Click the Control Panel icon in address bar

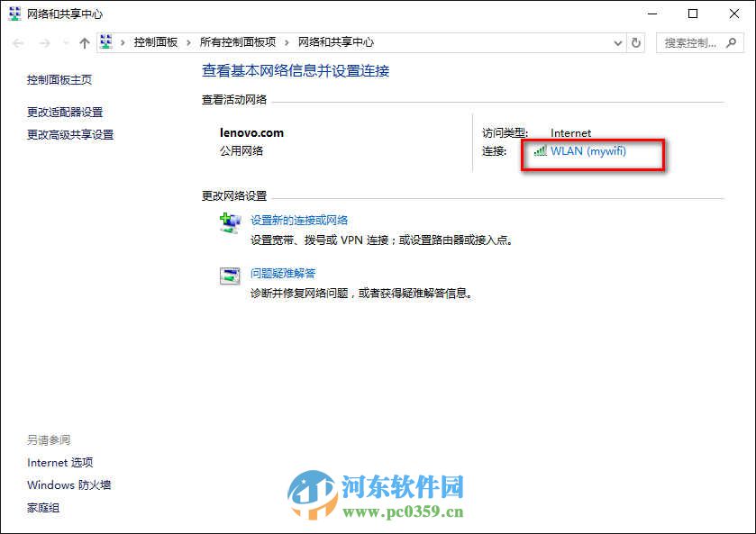107,41
